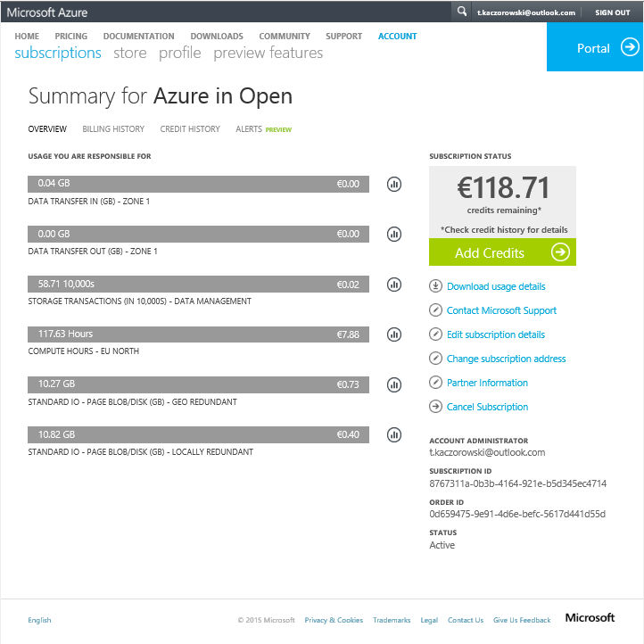Click the Add Credits button label

coord(489,252)
